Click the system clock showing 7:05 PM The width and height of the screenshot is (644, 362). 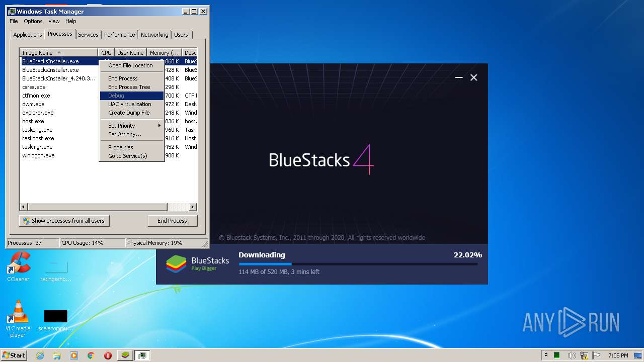click(x=618, y=355)
